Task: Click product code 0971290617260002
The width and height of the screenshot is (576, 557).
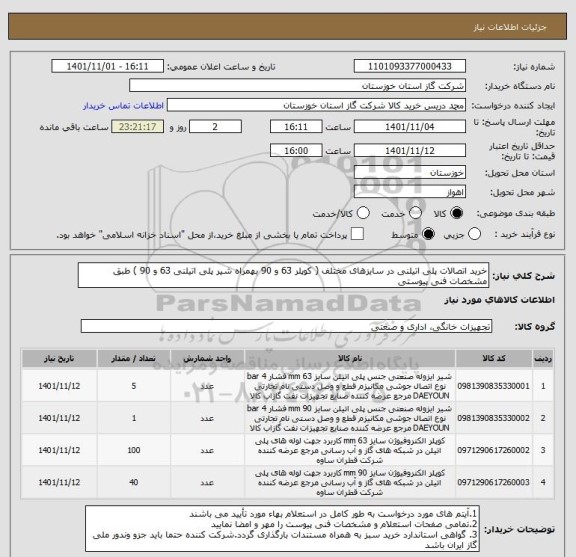Action: pos(494,450)
